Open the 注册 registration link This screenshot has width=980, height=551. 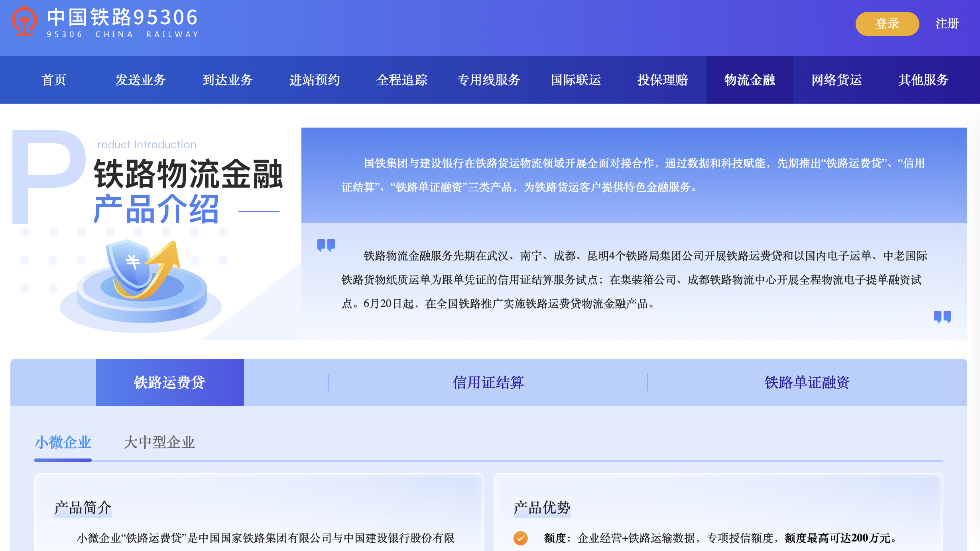point(947,24)
